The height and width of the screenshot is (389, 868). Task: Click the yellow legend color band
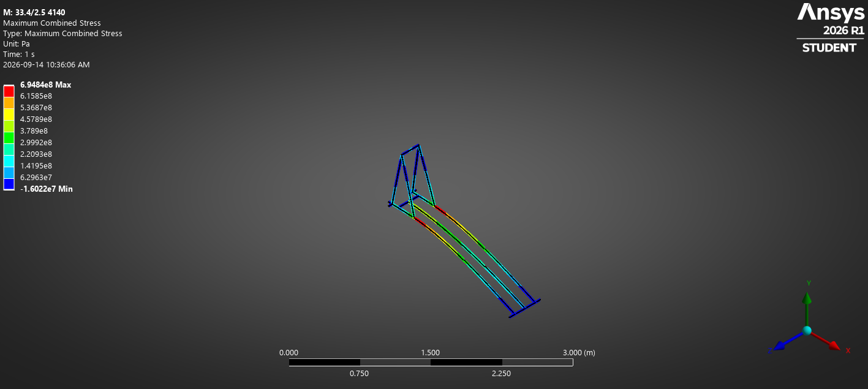9,114
